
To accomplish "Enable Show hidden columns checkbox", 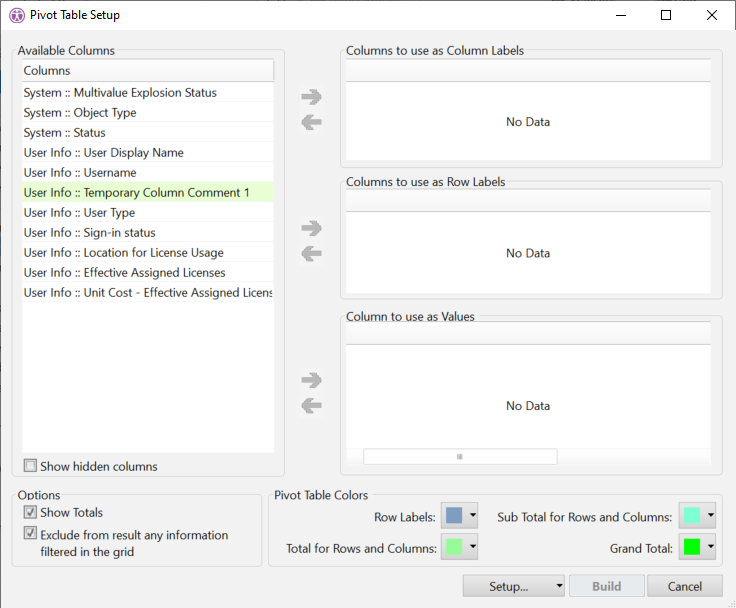I will coord(31,466).
